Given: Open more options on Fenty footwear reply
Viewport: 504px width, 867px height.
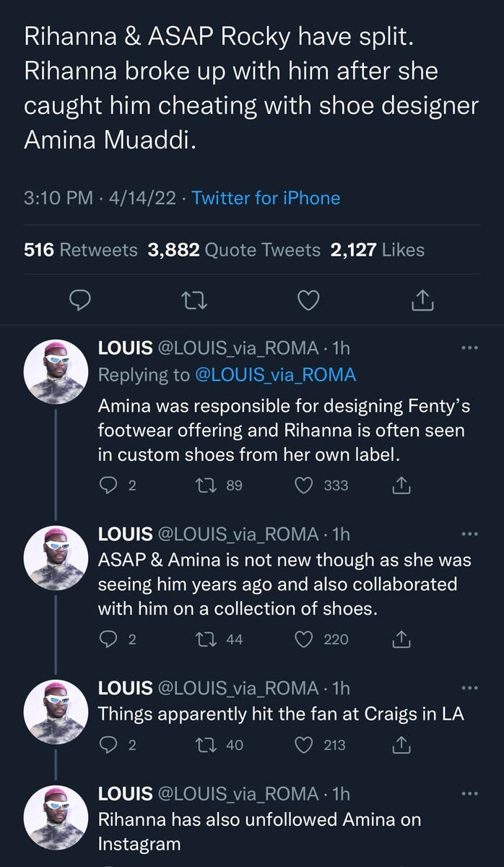Looking at the screenshot, I should pos(469,348).
